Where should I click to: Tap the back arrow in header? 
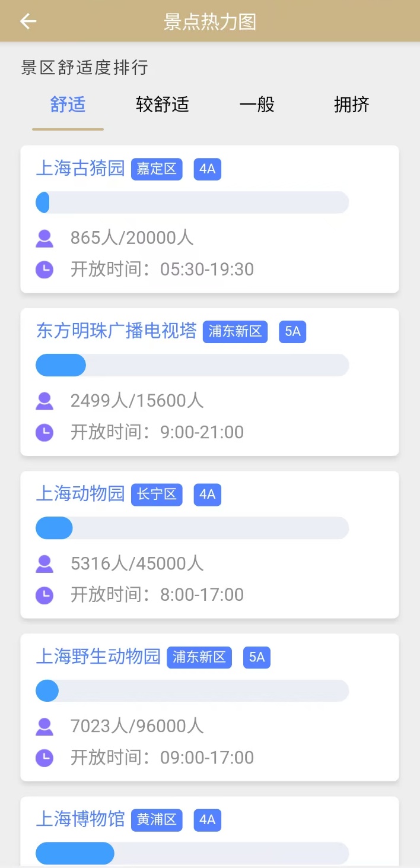[28, 21]
